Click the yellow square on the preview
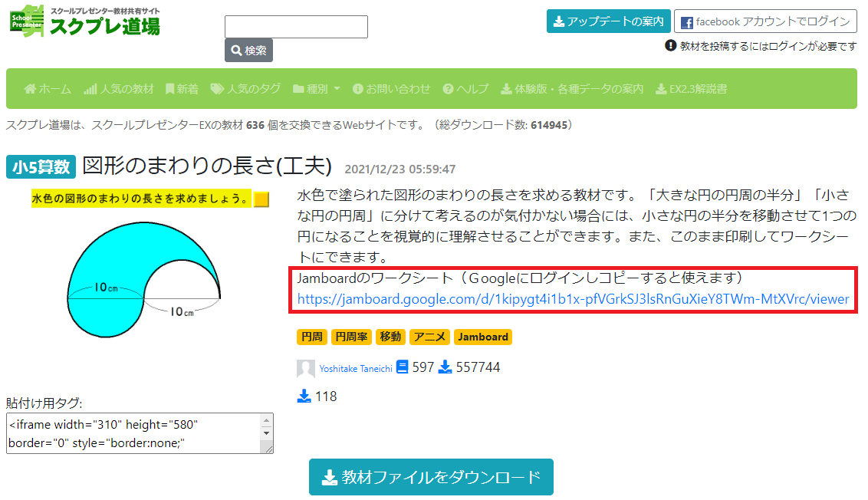This screenshot has width=868, height=500. coord(261,199)
